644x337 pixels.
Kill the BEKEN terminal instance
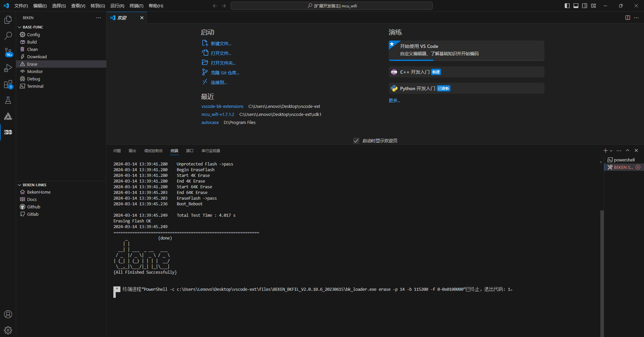click(x=638, y=167)
